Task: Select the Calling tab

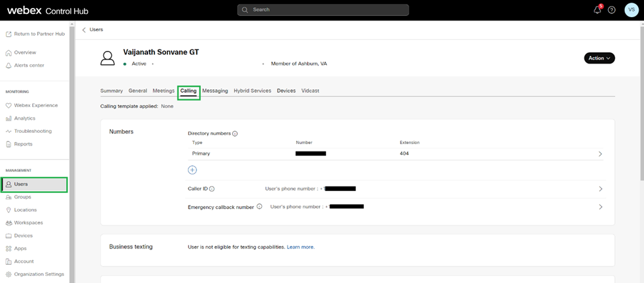Action: coord(188,91)
